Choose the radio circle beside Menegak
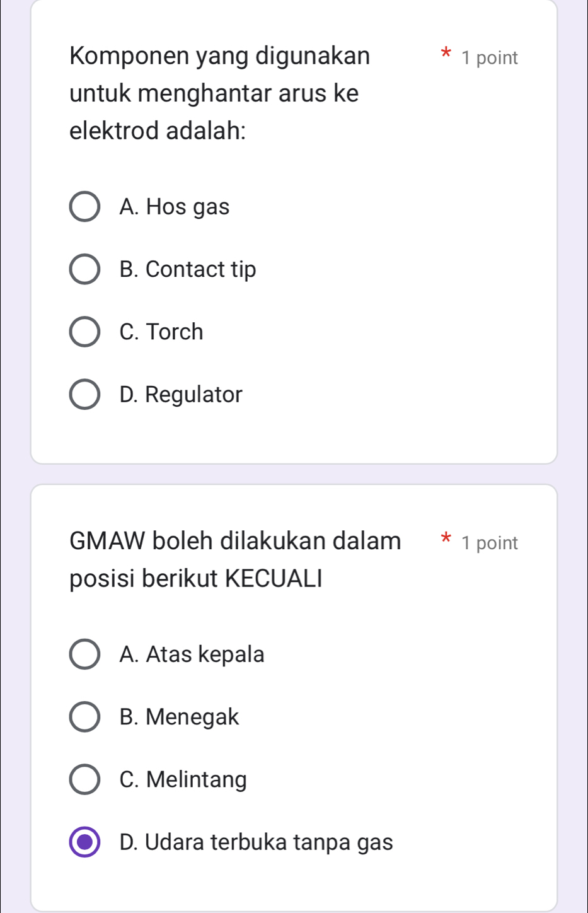The image size is (588, 913). point(84,717)
